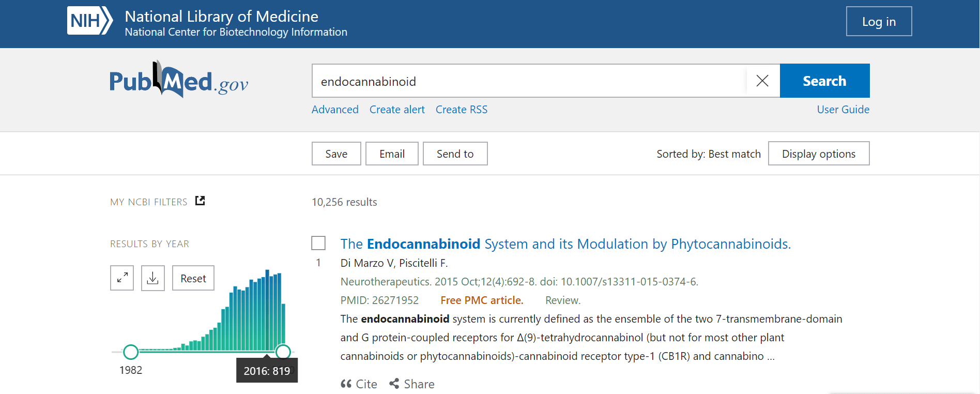Reset the results by year filter
980x394 pixels.
coord(193,278)
